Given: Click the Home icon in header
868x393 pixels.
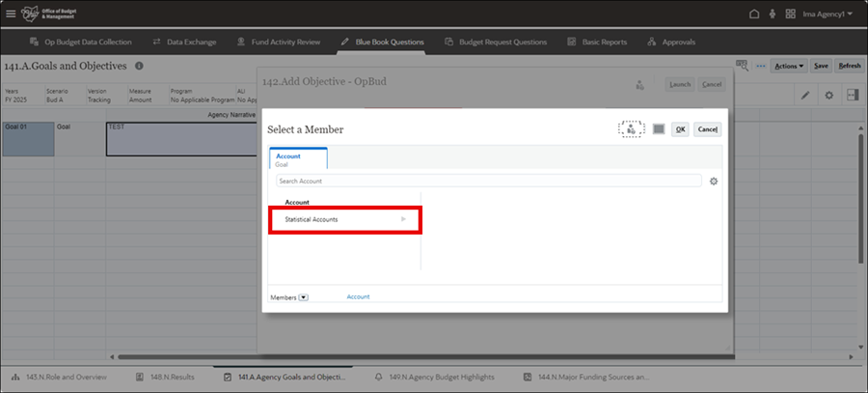Looking at the screenshot, I should tap(753, 14).
